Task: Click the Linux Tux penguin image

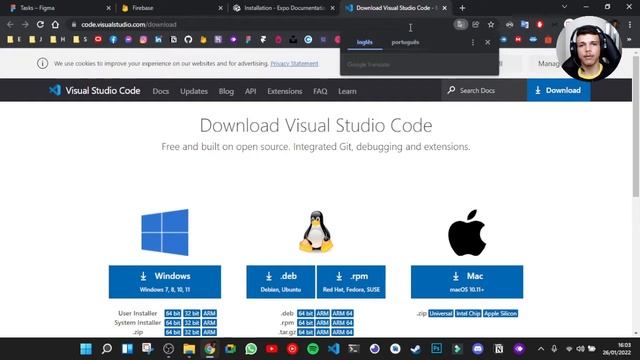Action: pyautogui.click(x=316, y=232)
